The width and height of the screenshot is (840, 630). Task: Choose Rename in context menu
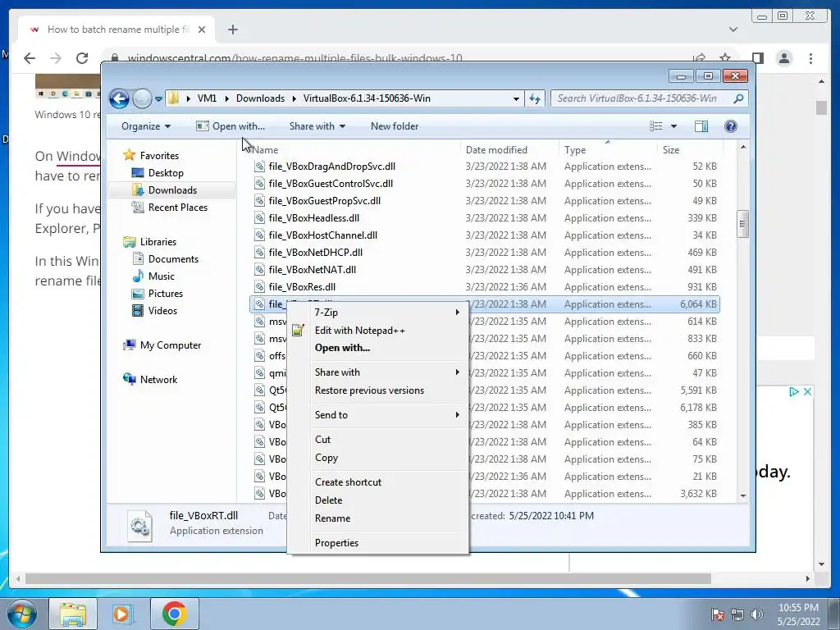378,518
